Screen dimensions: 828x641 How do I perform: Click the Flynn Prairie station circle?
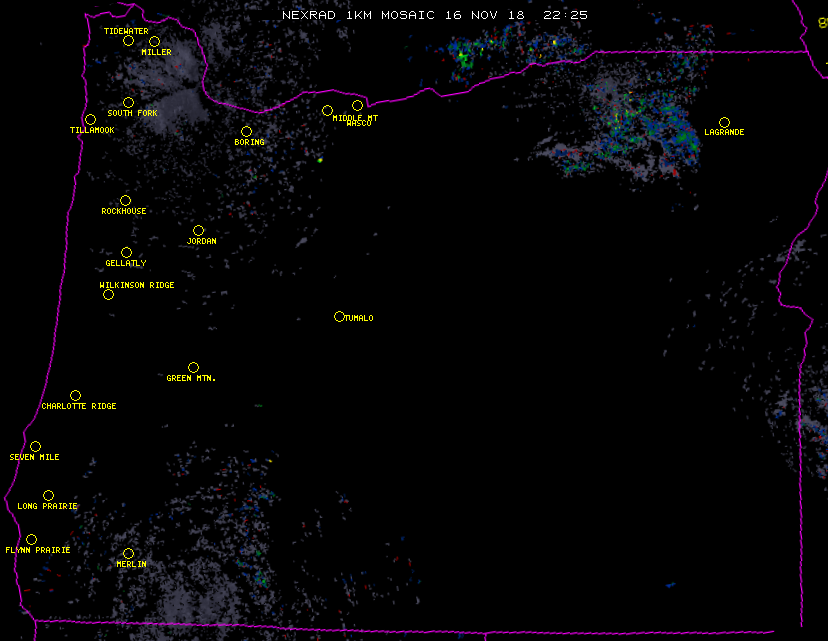click(x=31, y=539)
